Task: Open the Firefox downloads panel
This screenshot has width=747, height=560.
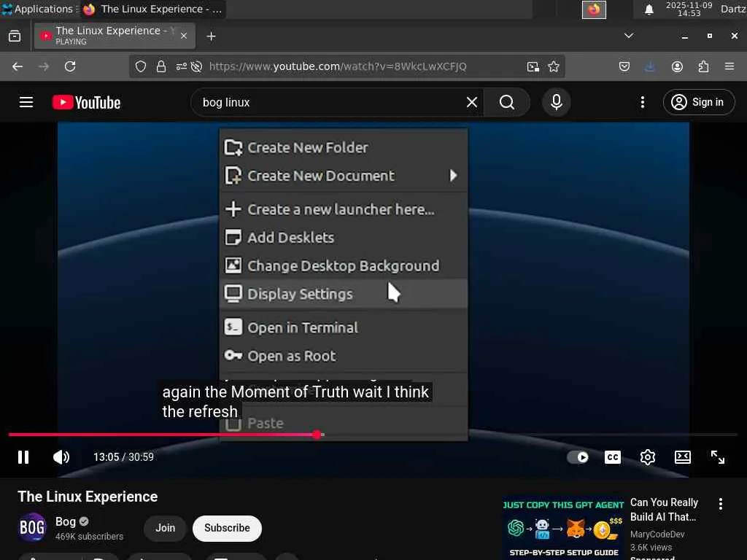Action: click(650, 66)
